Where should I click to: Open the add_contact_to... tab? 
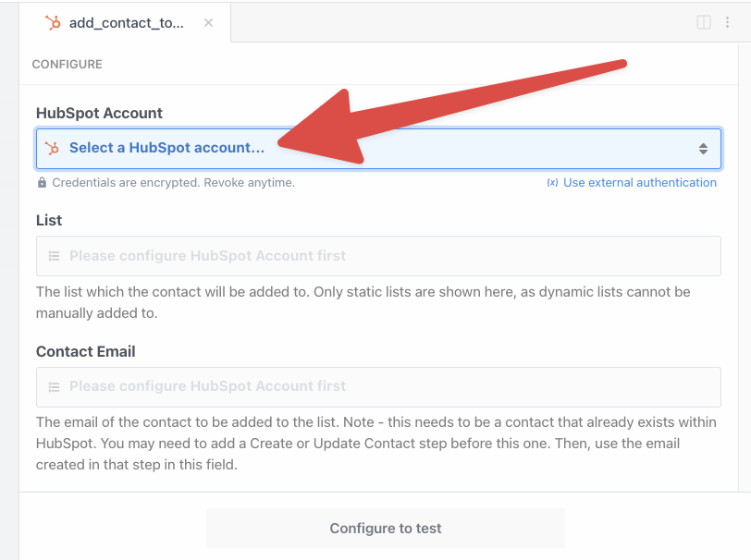tap(126, 23)
